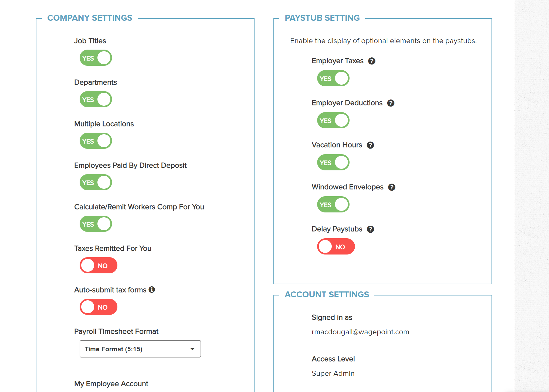Click the Auto-submit tax forms info icon
The height and width of the screenshot is (392, 549).
[152, 290]
